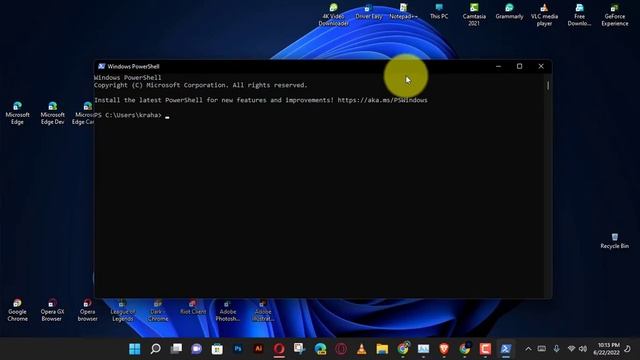Screen dimensions: 640x360
Task: Launch VLC media player from the desktop
Action: pyautogui.click(x=544, y=15)
